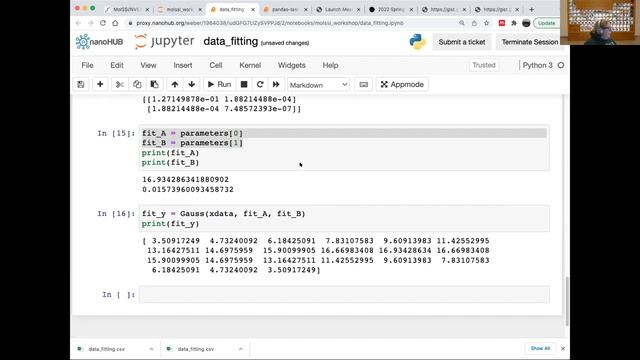Click in code cell In [16]
The width and height of the screenshot is (640, 360).
[x=344, y=218]
